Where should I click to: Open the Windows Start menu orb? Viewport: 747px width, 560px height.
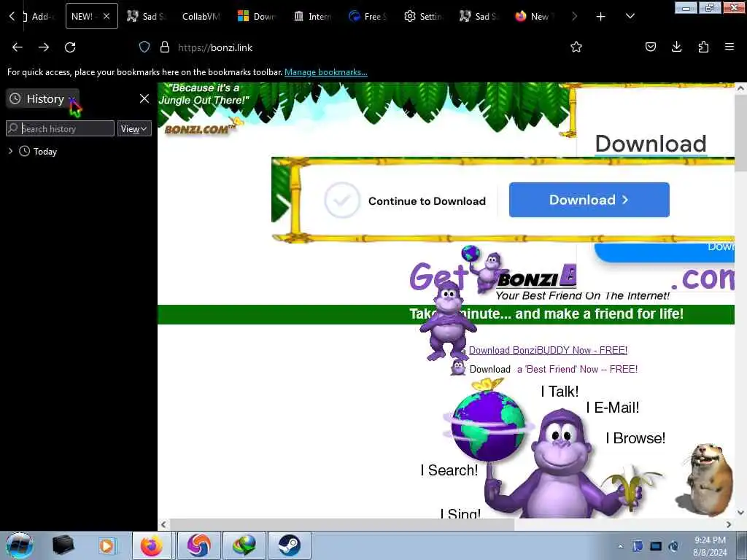pos(20,545)
